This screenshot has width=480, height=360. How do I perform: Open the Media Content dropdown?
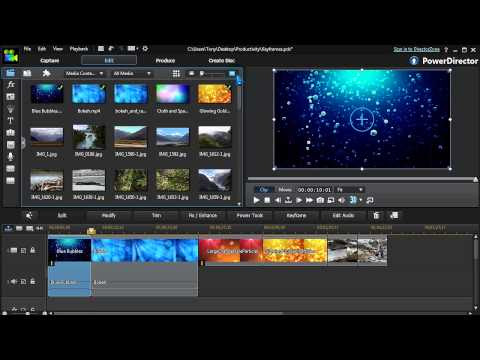click(84, 73)
